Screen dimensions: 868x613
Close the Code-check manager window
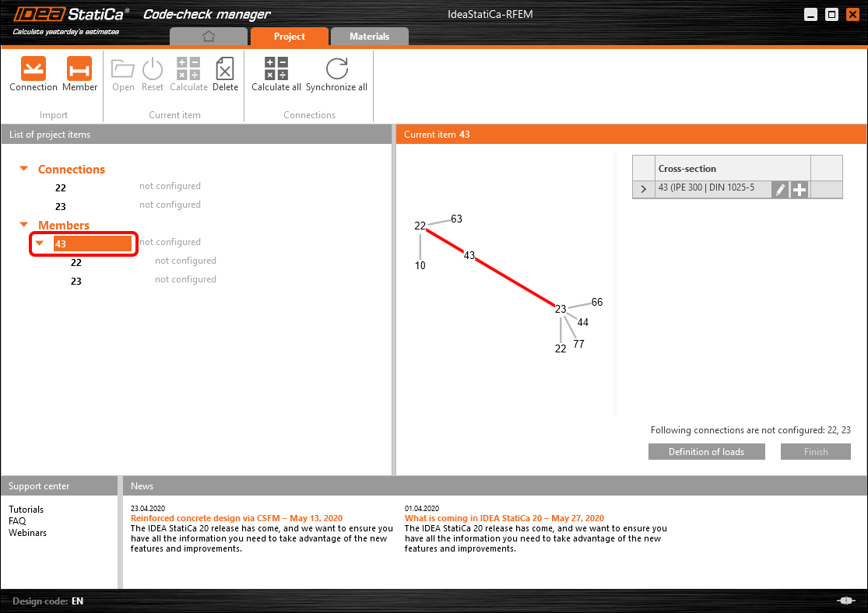tap(853, 14)
